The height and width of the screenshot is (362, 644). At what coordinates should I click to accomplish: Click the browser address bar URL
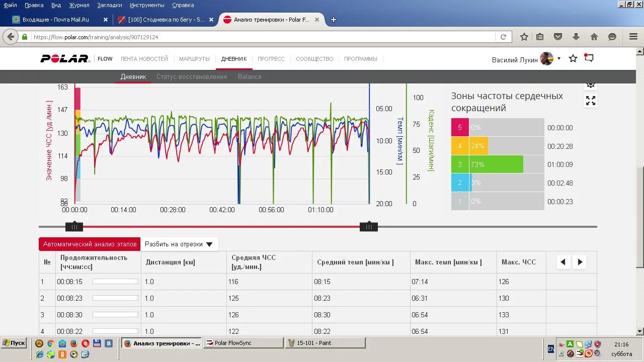[x=252, y=37]
